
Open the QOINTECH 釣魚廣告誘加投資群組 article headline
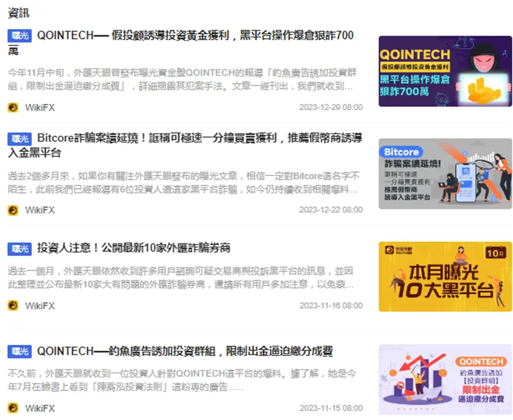185,351
